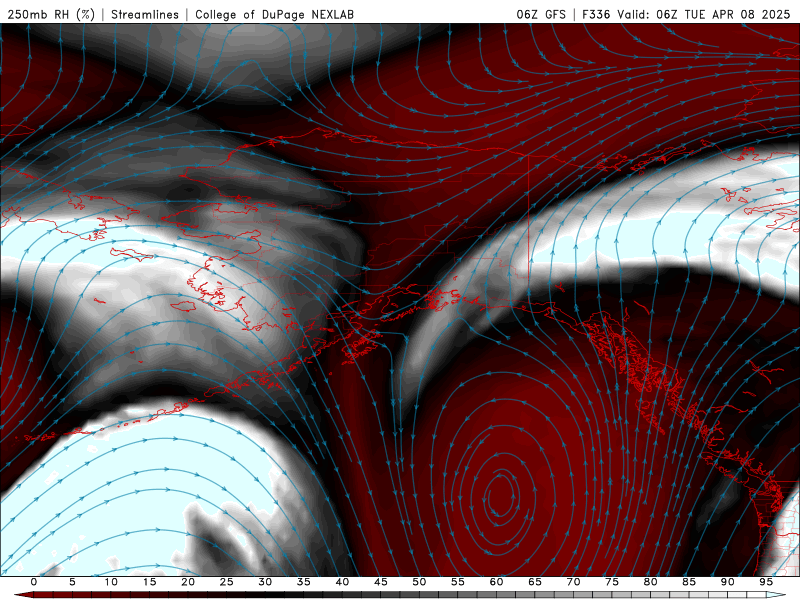The height and width of the screenshot is (600, 800).
Task: Click the "06Z GFS" model run label
Action: (541, 14)
